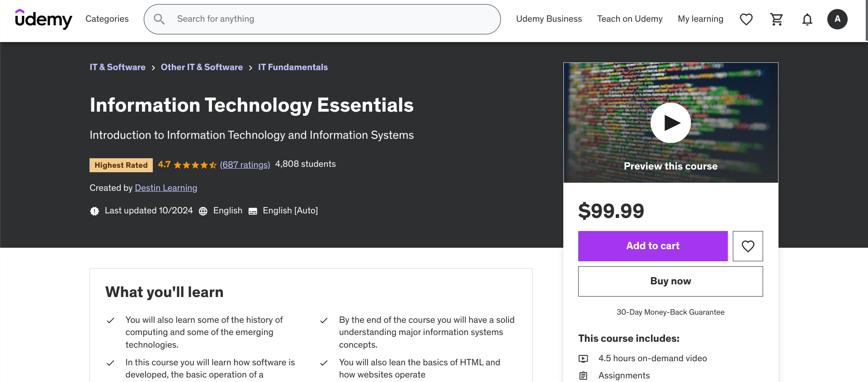Click the checkmark beside the HTML learning point
868x382 pixels.
[x=324, y=363]
